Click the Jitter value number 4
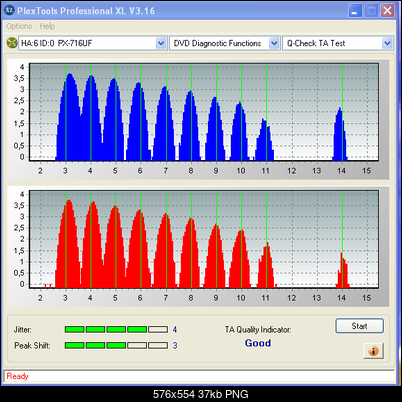This screenshot has height=402, width=402. tap(175, 330)
